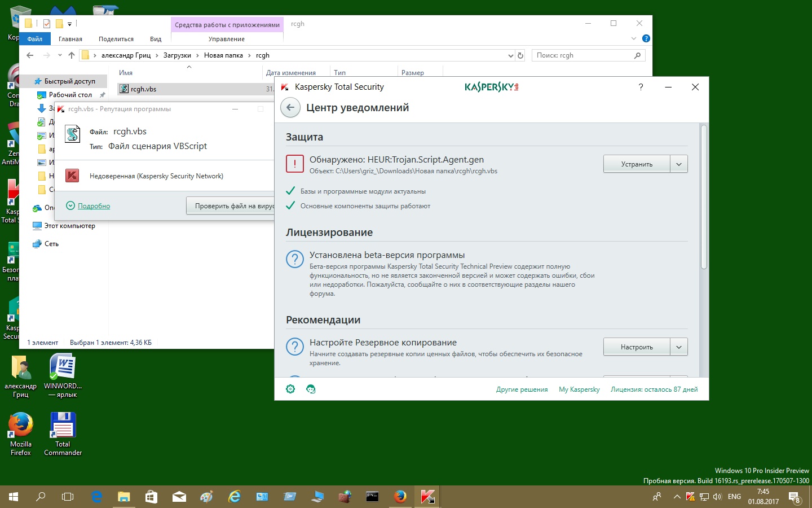Show hidden system tray icons
This screenshot has width=812, height=508.
pos(677,497)
